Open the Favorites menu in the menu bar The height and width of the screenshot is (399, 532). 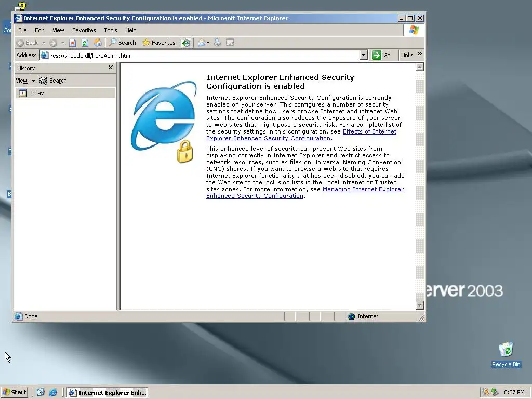pyautogui.click(x=84, y=30)
